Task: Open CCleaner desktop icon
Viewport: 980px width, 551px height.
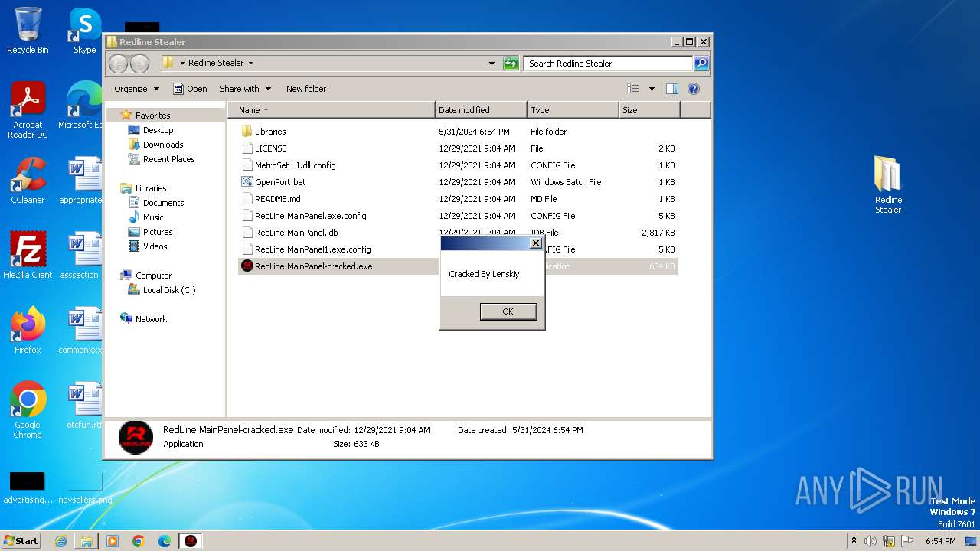Action: point(28,181)
